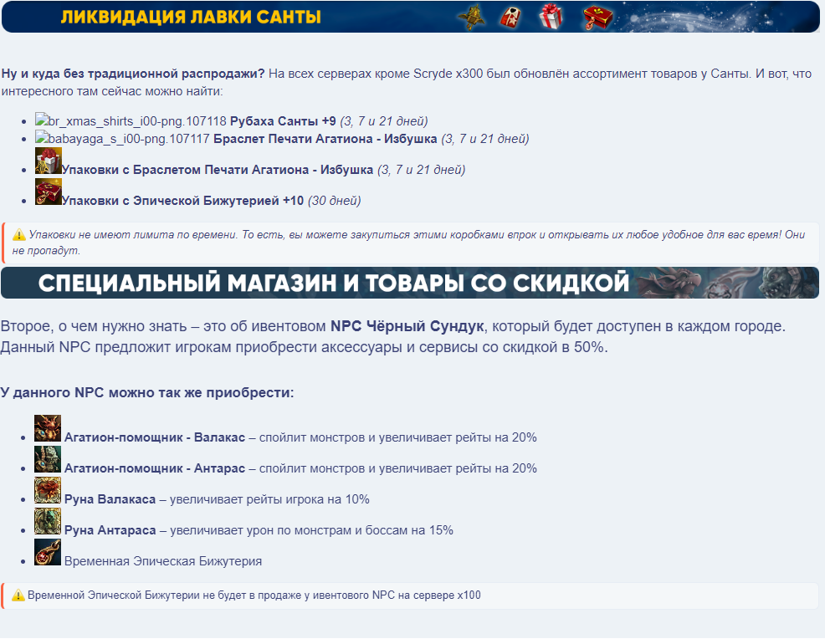This screenshot has height=644, width=825.
Task: Click the Agathion bracelet package gift icon
Action: tap(48, 161)
